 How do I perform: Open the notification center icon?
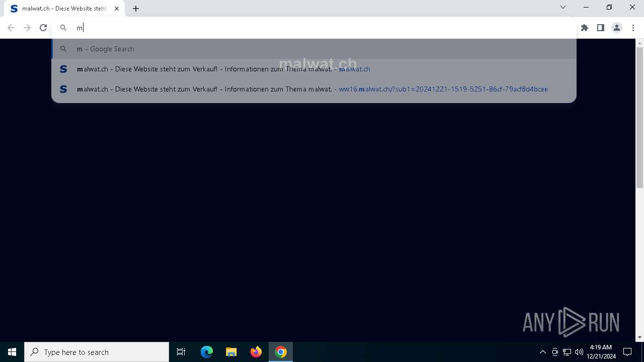627,352
